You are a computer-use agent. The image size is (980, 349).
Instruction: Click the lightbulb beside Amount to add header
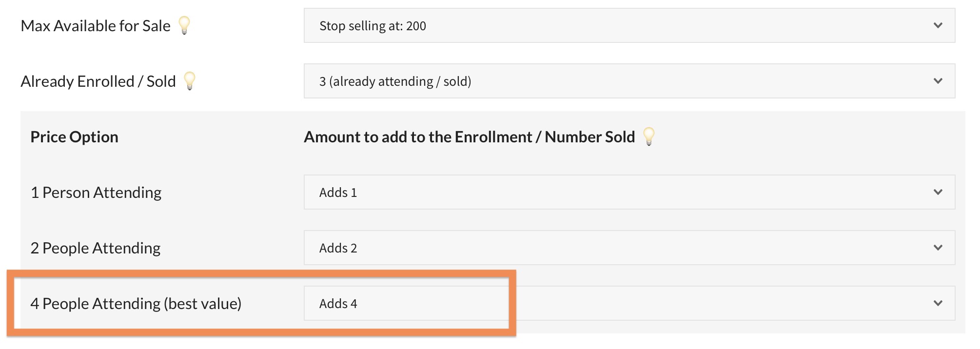649,136
